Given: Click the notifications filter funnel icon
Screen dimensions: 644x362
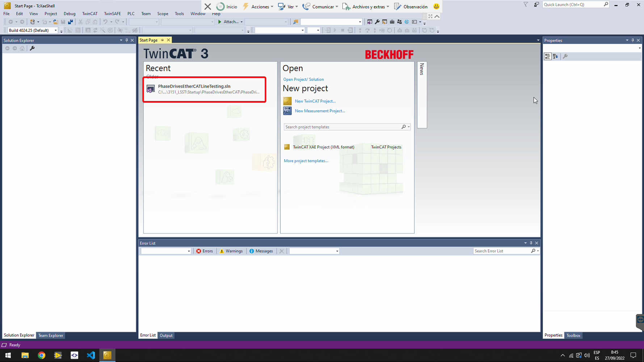Looking at the screenshot, I should (x=526, y=4).
